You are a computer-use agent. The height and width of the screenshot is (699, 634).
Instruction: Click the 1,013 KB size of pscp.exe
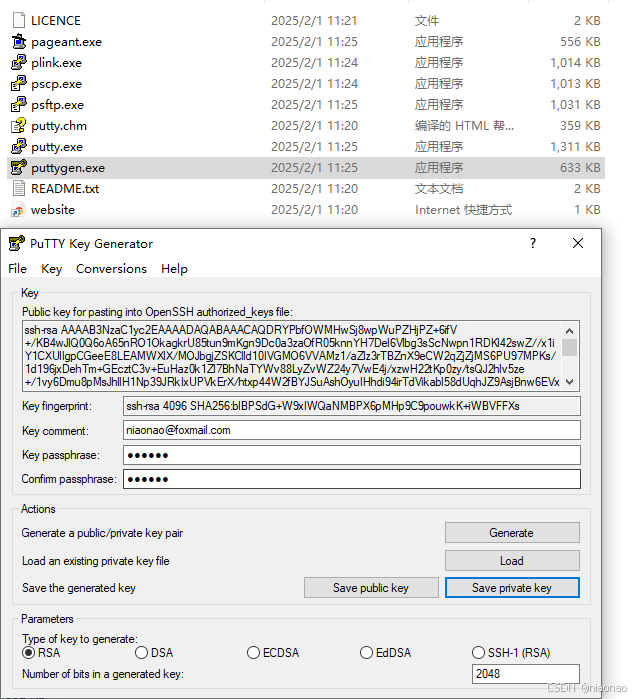pos(575,83)
